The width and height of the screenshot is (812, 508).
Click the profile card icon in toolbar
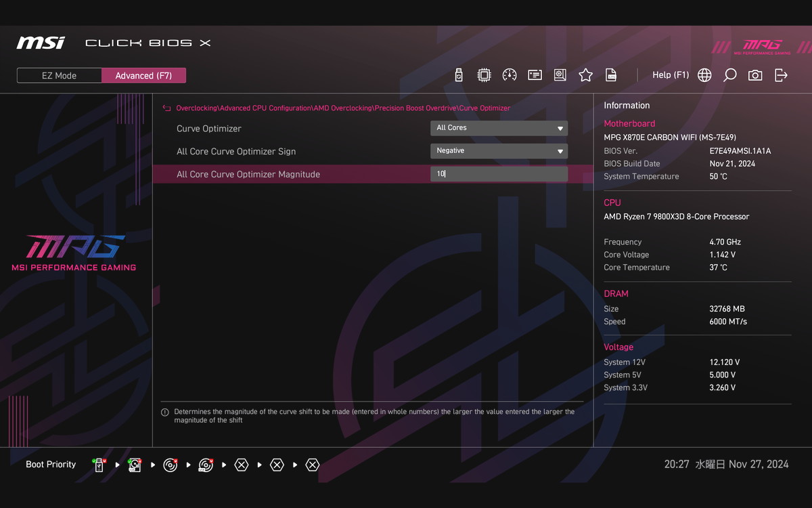535,75
